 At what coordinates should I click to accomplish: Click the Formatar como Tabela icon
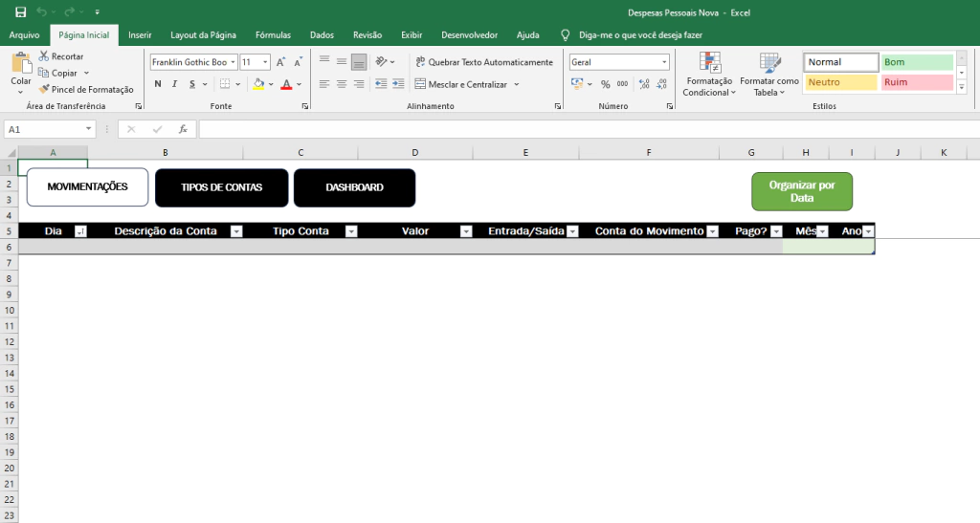click(x=768, y=64)
